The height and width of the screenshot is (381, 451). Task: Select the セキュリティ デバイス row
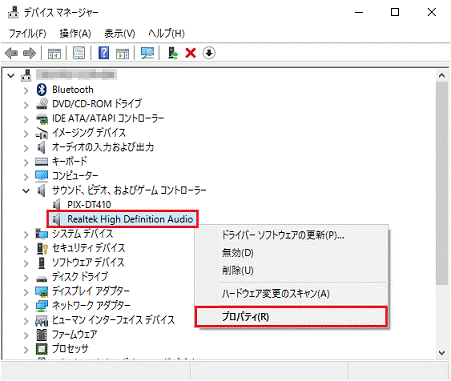coord(88,248)
